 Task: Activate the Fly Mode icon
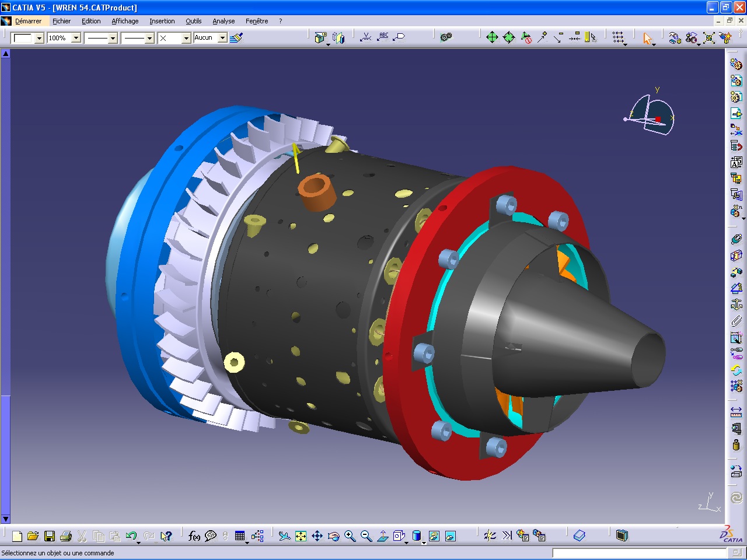tap(284, 535)
